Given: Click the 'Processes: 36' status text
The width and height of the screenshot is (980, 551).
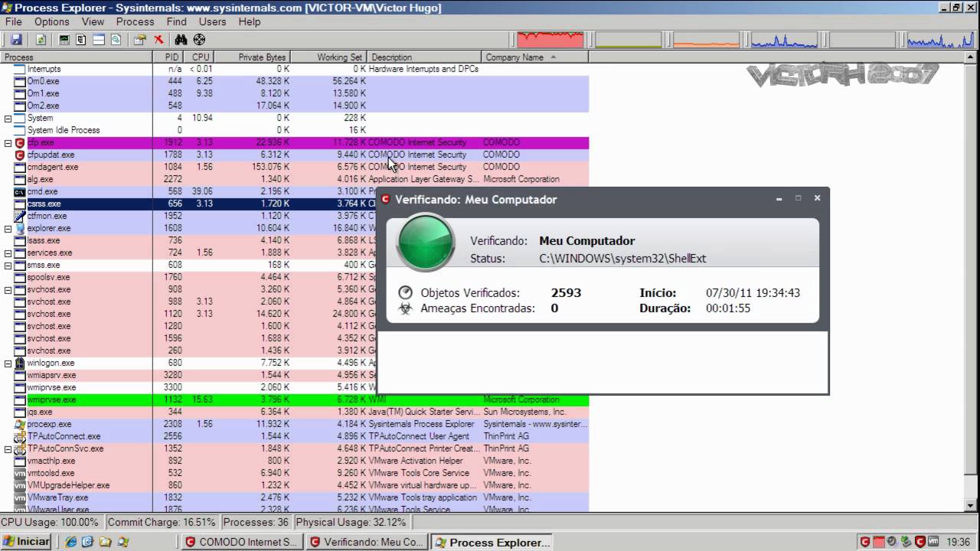Looking at the screenshot, I should 256,522.
